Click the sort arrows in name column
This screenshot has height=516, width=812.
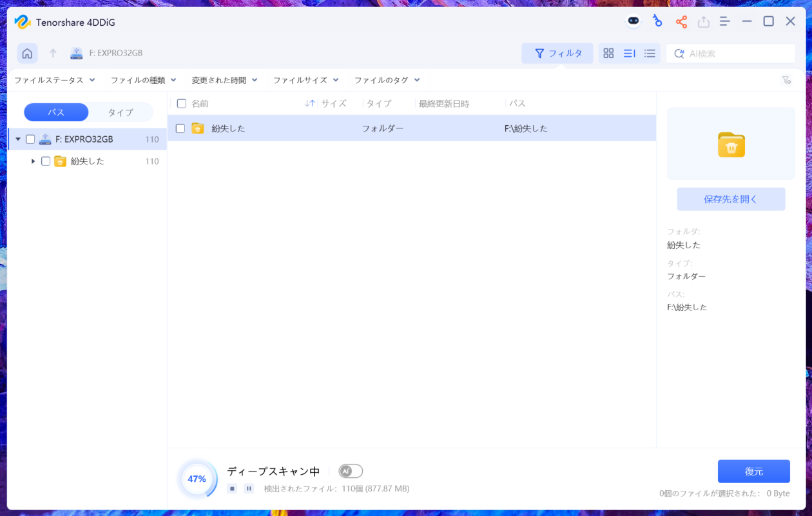coord(309,103)
